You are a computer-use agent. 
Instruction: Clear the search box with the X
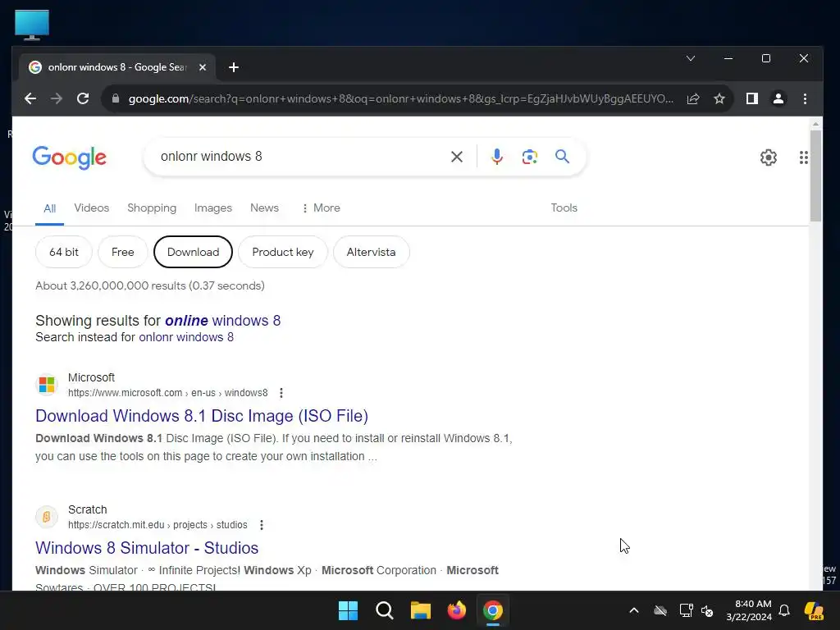tap(457, 157)
